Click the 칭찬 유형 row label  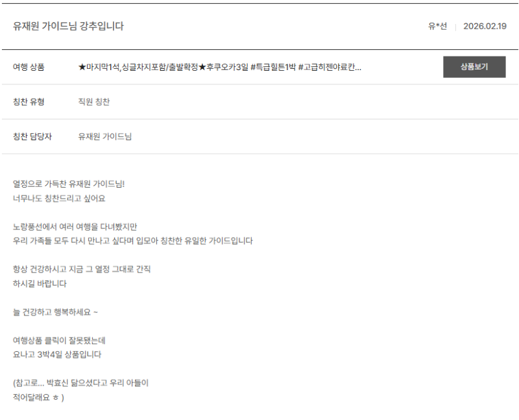point(30,102)
